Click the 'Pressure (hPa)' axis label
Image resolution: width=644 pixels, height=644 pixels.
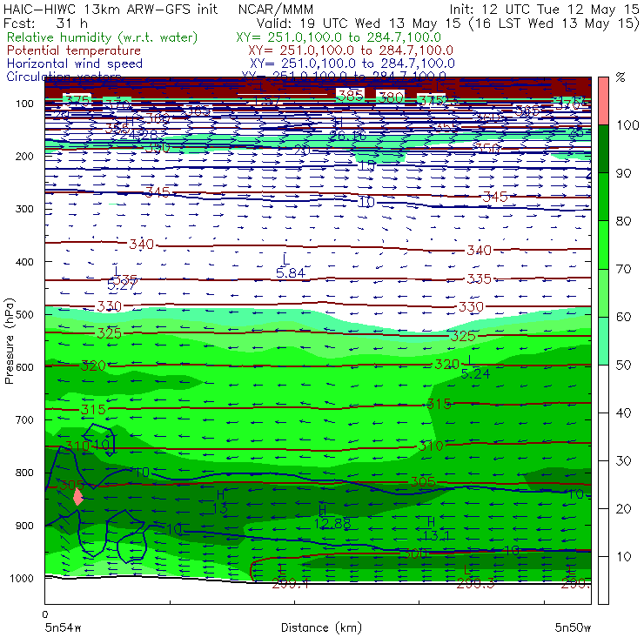pyautogui.click(x=10, y=341)
